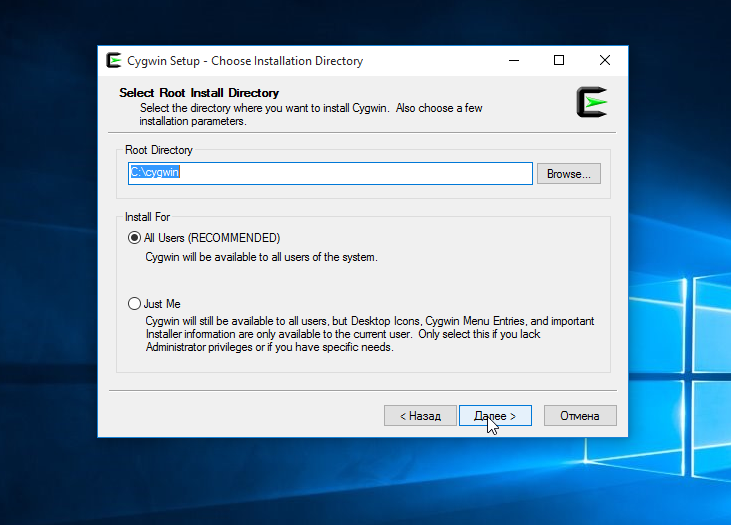This screenshot has width=731, height=525.
Task: Choose the Just Me install option
Action: click(134, 304)
